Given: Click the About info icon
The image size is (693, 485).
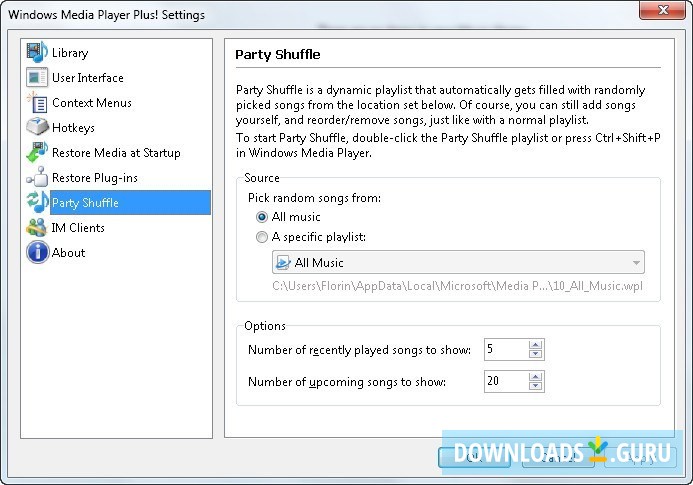Looking at the screenshot, I should (x=37, y=252).
